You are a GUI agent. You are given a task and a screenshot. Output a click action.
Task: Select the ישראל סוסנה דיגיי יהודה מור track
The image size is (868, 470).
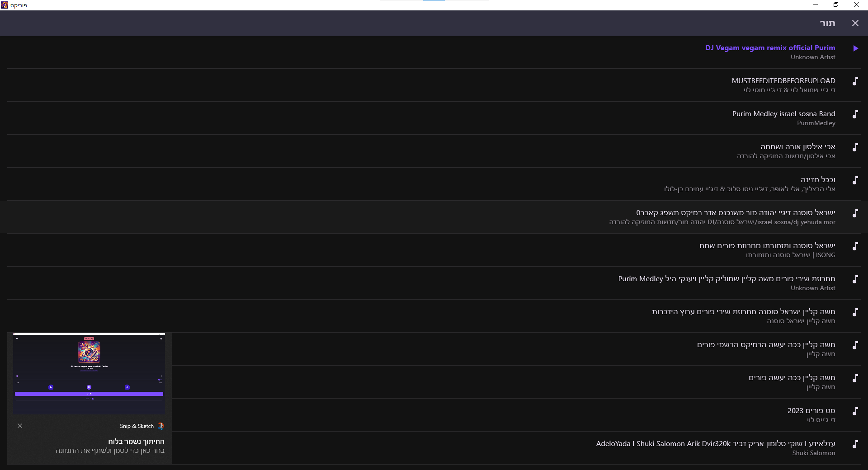pos(736,213)
